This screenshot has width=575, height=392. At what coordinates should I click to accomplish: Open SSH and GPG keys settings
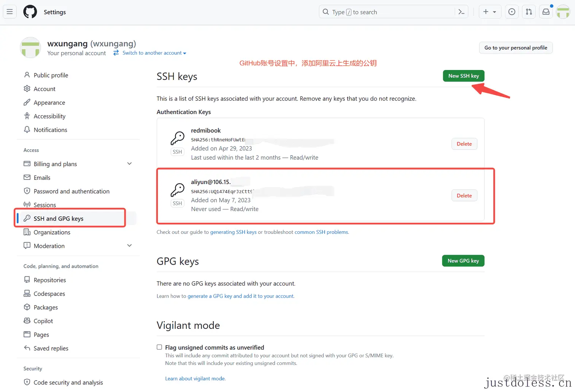[x=58, y=219]
